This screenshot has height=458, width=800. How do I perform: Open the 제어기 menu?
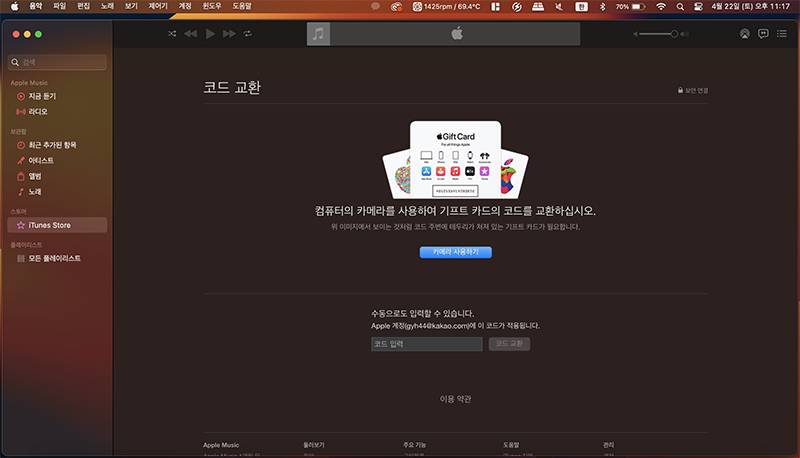[x=158, y=6]
